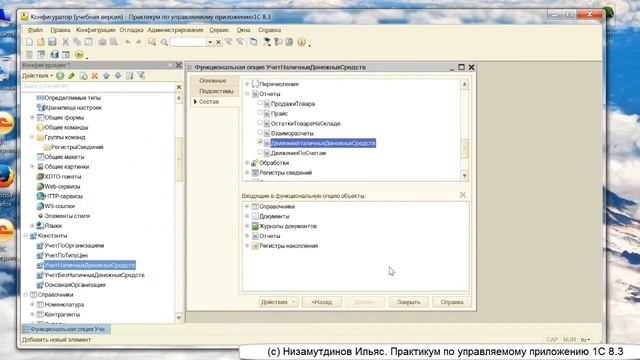Screen dimensions: 640x360
Task: Click the Справка button in dialog
Action: tap(452, 302)
